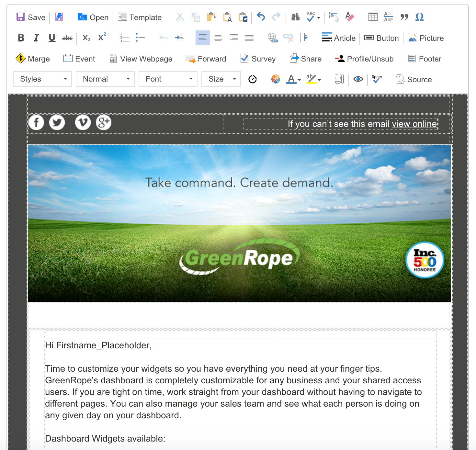476x450 pixels.
Task: Insert an Event link
Action: point(79,59)
